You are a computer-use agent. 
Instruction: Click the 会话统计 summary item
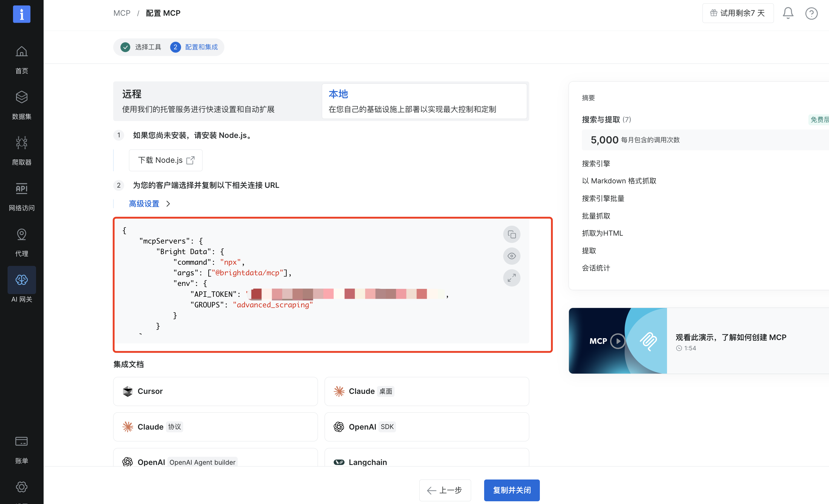[x=596, y=268]
